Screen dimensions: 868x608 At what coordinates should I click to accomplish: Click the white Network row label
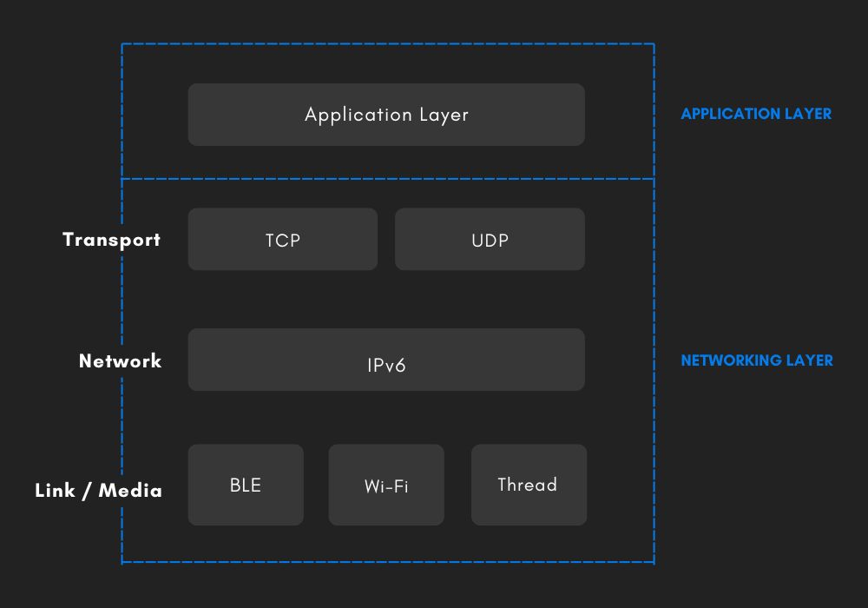[120, 361]
